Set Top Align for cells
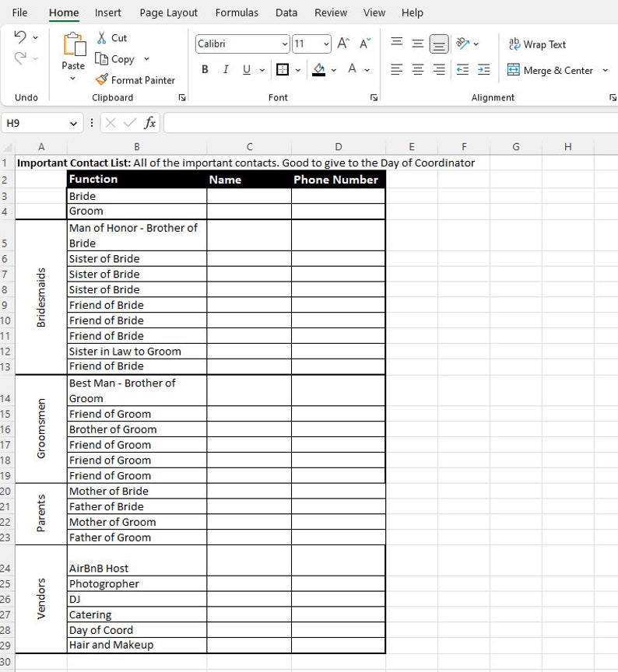Viewport: 618px width, 672px height. (x=397, y=43)
